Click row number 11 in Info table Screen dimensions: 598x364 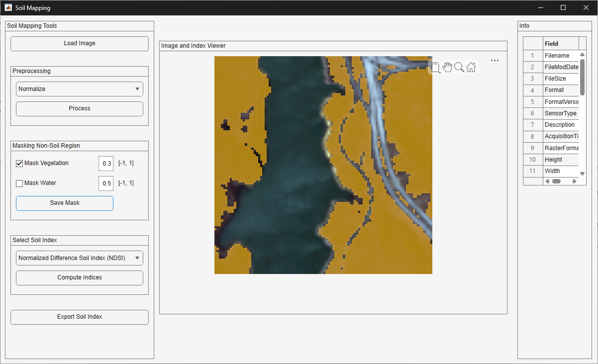click(x=533, y=171)
